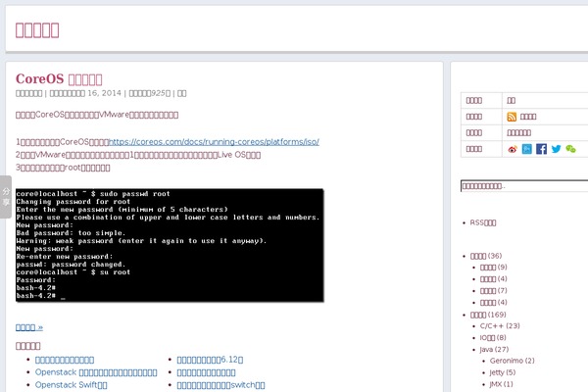Open the Facebook icon

(541, 149)
